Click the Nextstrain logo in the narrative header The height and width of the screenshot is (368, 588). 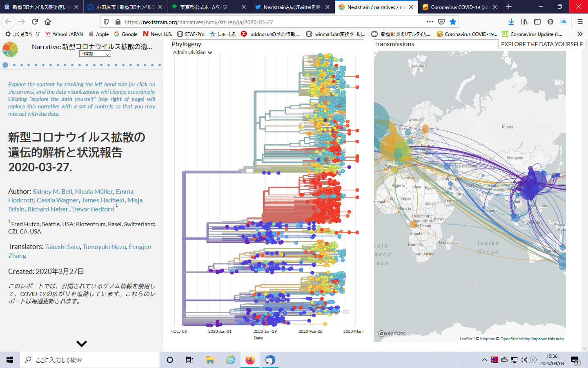point(10,49)
